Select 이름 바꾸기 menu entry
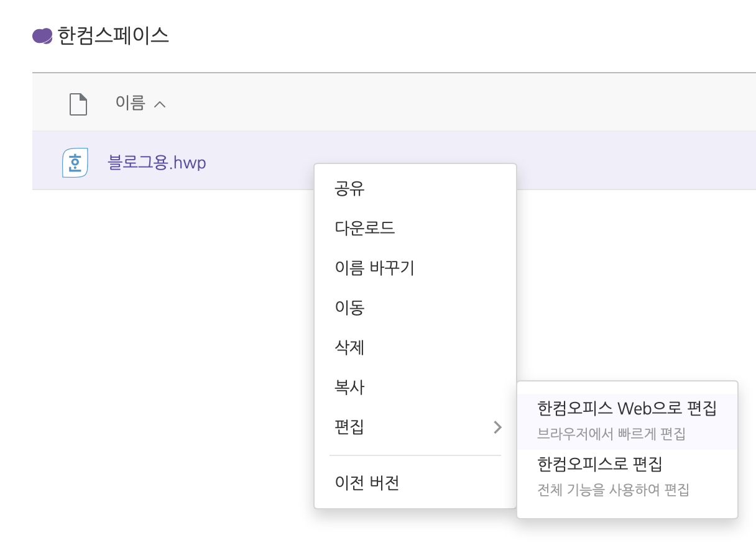Screen dimensions: 756x543 click(415, 268)
